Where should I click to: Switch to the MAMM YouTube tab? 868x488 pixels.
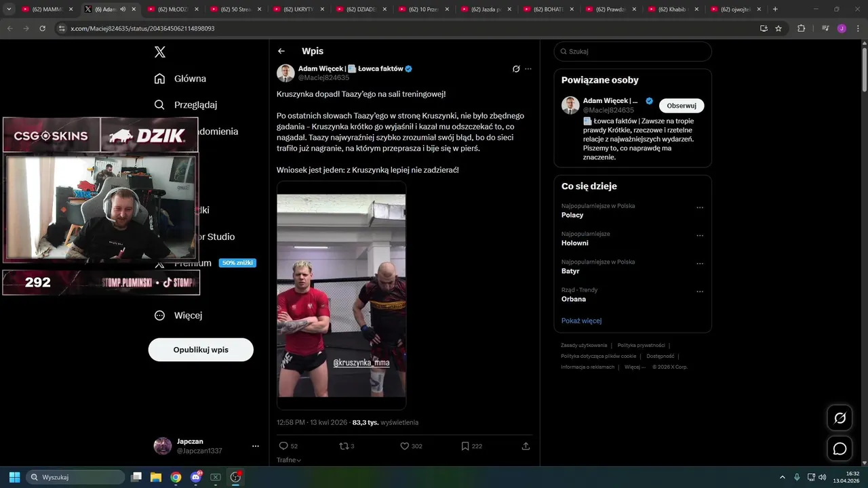tap(47, 9)
